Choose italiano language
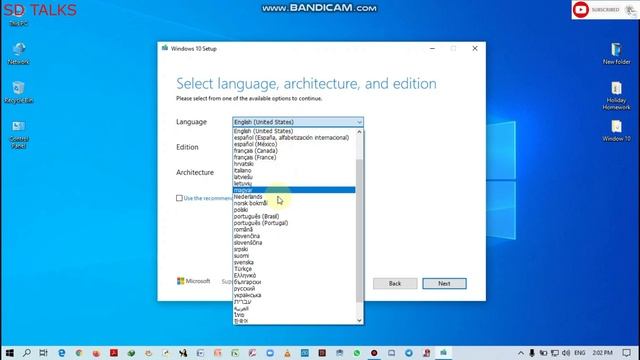 click(x=294, y=170)
